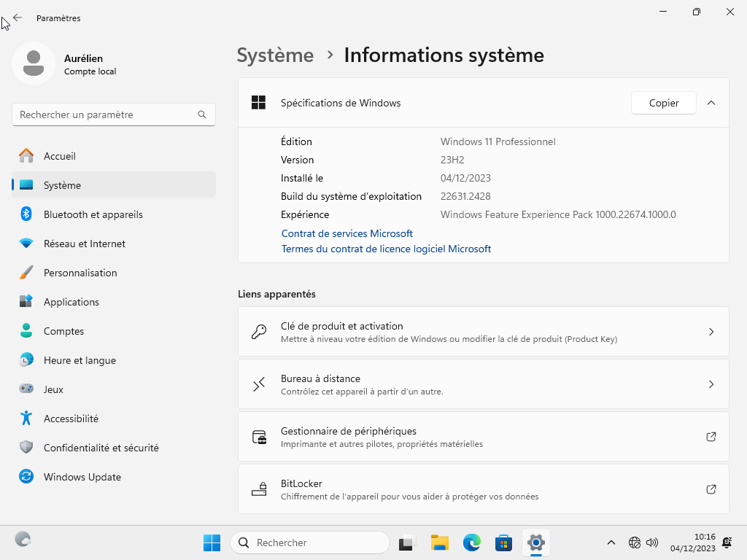Click the Applications icon in sidebar
The image size is (747, 560).
(x=26, y=301)
